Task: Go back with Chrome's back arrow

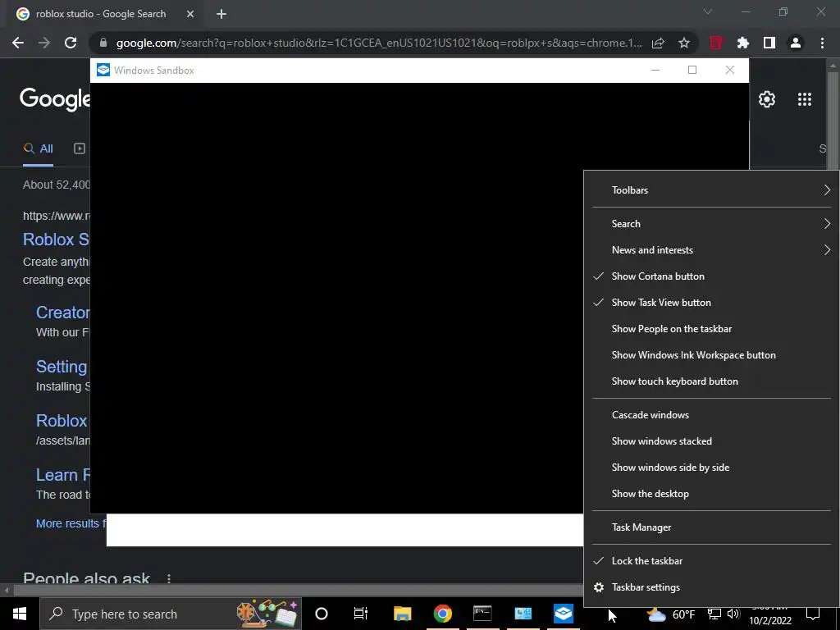Action: (18, 43)
